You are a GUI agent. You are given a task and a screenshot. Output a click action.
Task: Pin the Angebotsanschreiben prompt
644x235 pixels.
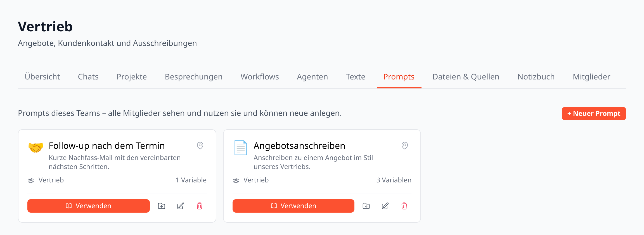click(405, 145)
